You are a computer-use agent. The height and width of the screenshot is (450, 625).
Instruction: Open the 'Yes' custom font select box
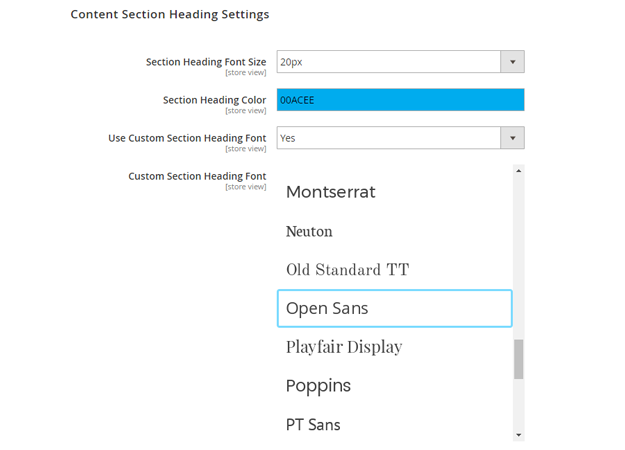pos(388,138)
